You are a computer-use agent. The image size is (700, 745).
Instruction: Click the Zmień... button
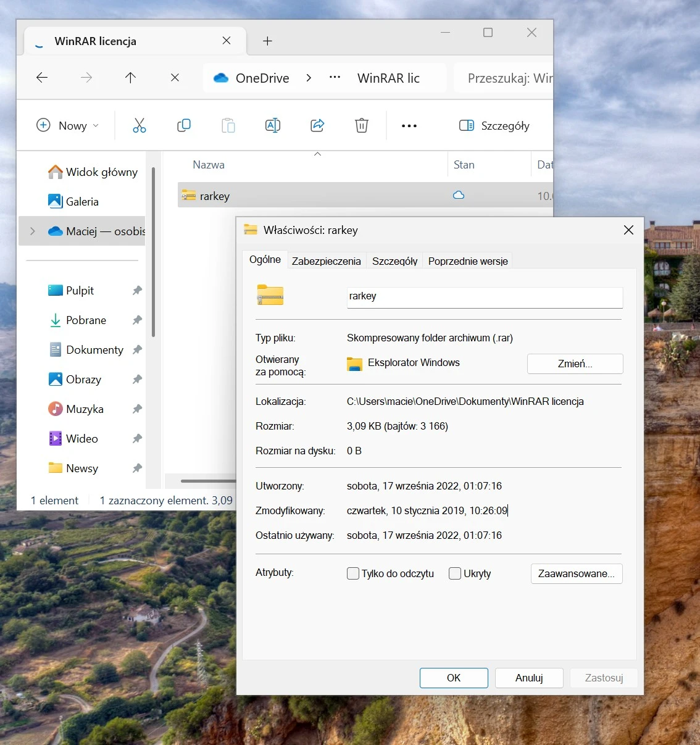(575, 364)
